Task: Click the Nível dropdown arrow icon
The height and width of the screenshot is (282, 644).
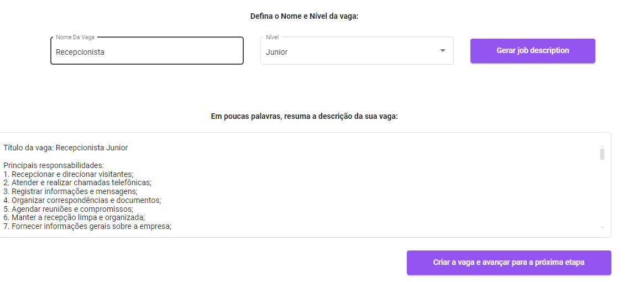Action: tap(442, 50)
